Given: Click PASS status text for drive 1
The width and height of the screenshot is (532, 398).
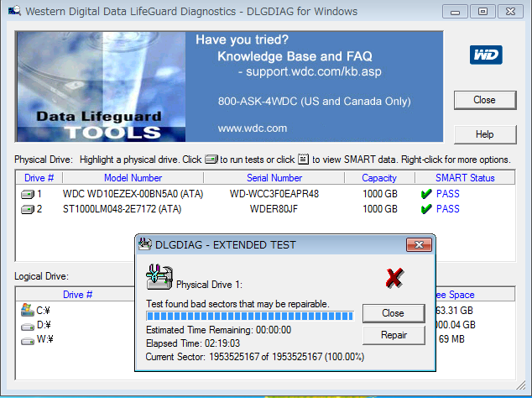Looking at the screenshot, I should pyautogui.click(x=448, y=194).
